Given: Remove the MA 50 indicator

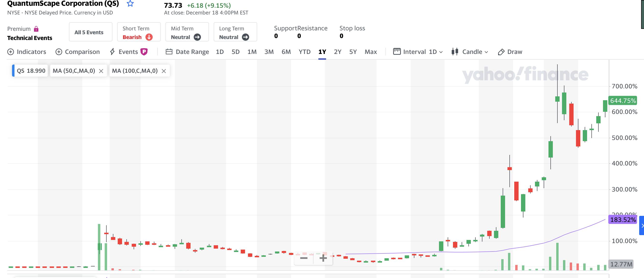Looking at the screenshot, I should point(101,71).
